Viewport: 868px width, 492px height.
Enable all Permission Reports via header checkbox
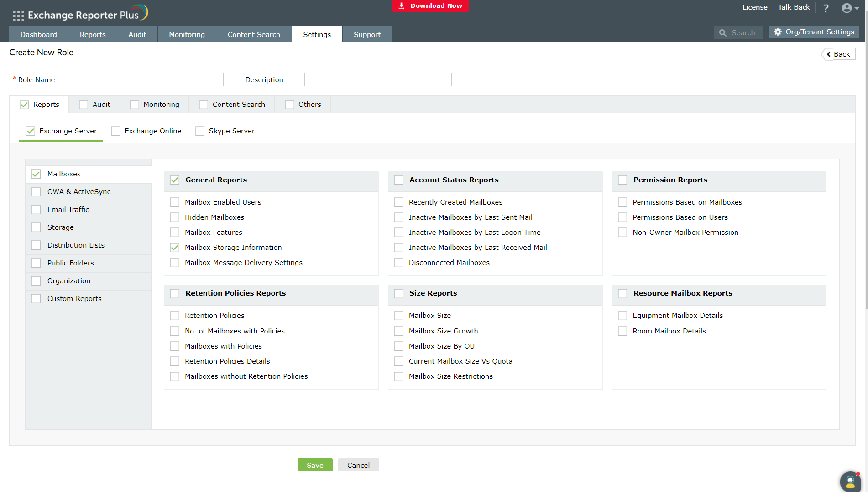(x=622, y=180)
